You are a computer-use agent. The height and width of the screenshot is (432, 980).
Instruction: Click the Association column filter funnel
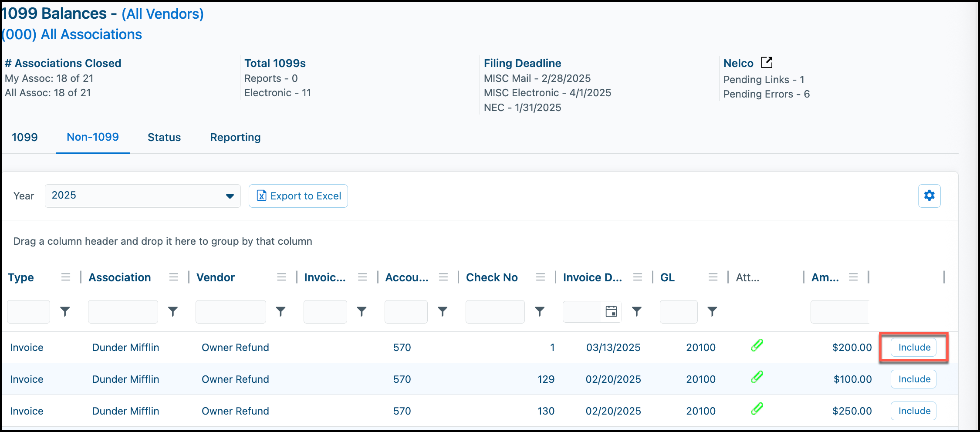[x=173, y=311]
